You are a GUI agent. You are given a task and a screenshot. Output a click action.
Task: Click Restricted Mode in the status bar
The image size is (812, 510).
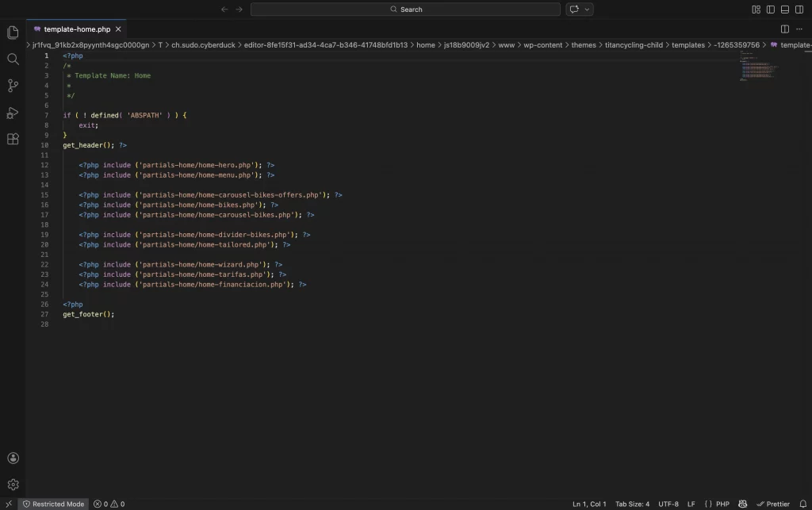[x=53, y=504]
